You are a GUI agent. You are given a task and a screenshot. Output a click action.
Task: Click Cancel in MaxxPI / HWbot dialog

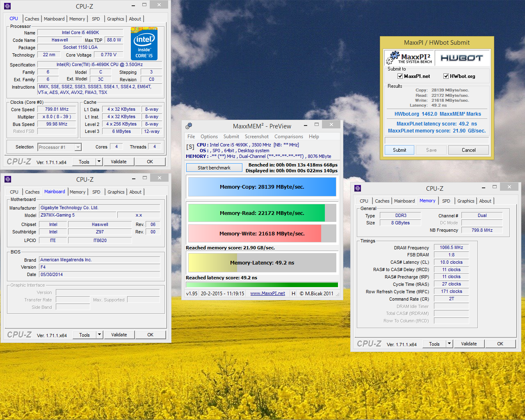[468, 150]
